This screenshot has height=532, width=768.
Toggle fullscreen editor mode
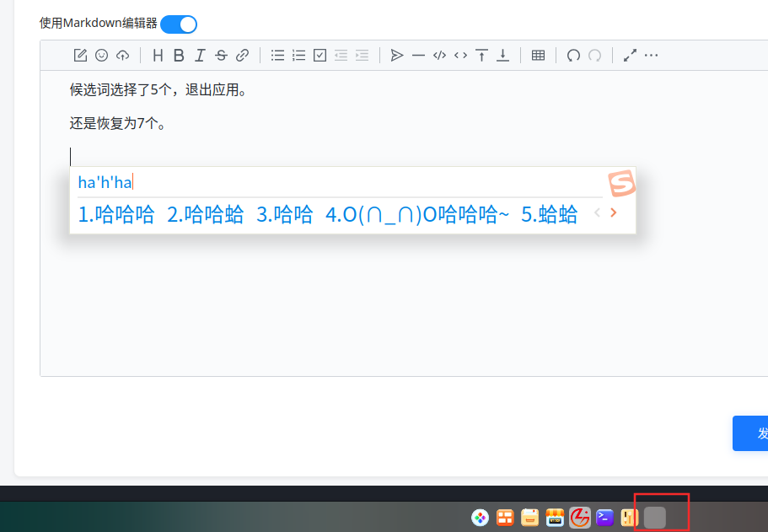(630, 56)
